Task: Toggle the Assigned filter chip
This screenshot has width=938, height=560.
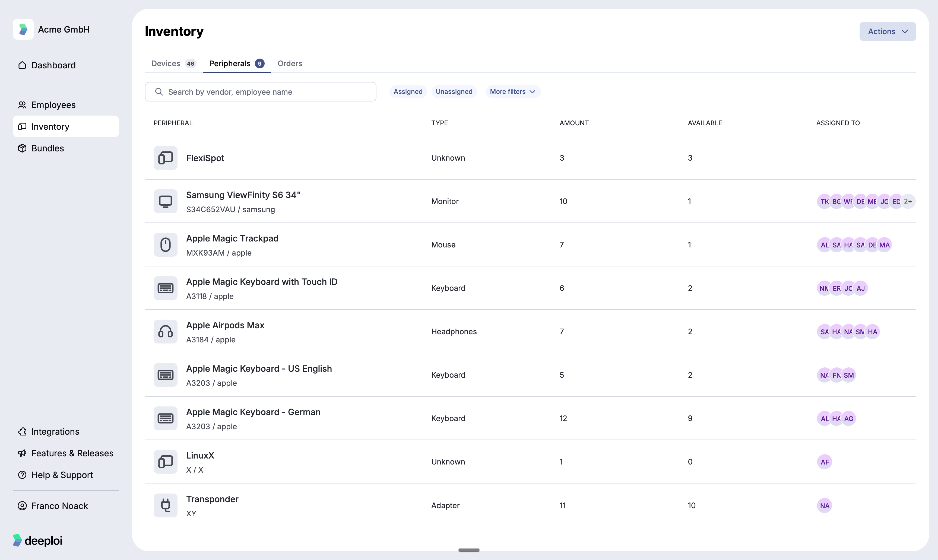Action: point(408,92)
